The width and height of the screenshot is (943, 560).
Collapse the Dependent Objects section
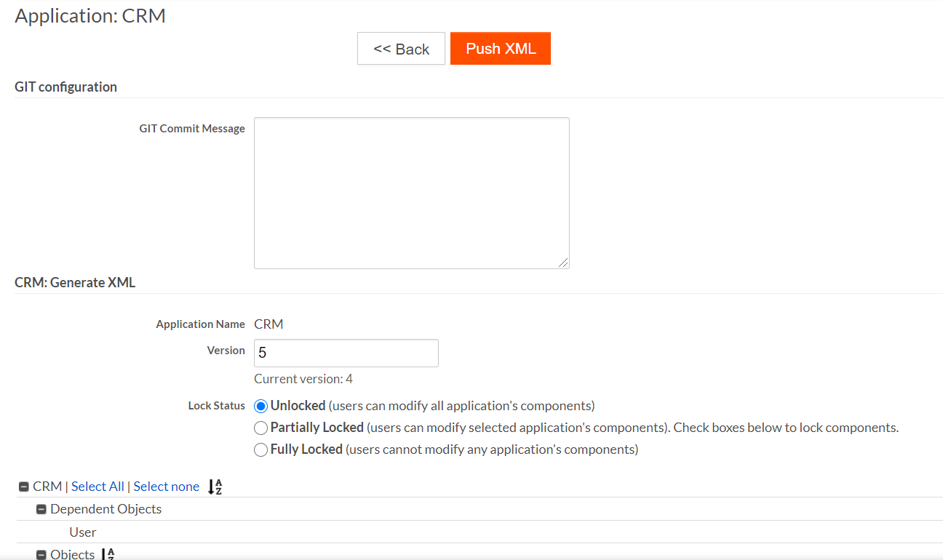(41, 510)
